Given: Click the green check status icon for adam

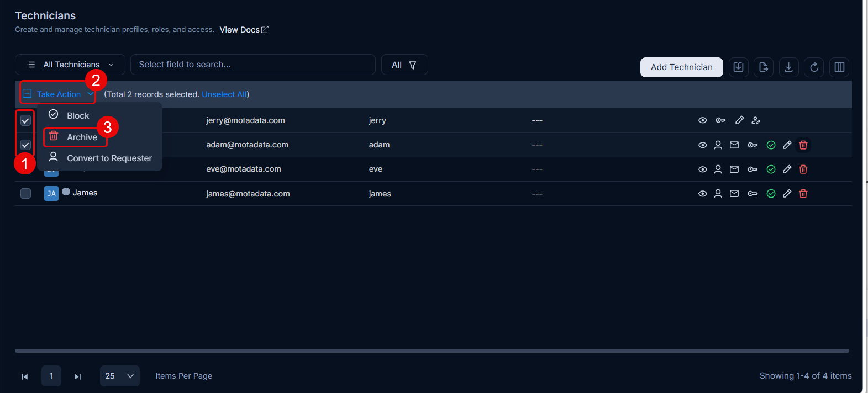Looking at the screenshot, I should (x=771, y=145).
